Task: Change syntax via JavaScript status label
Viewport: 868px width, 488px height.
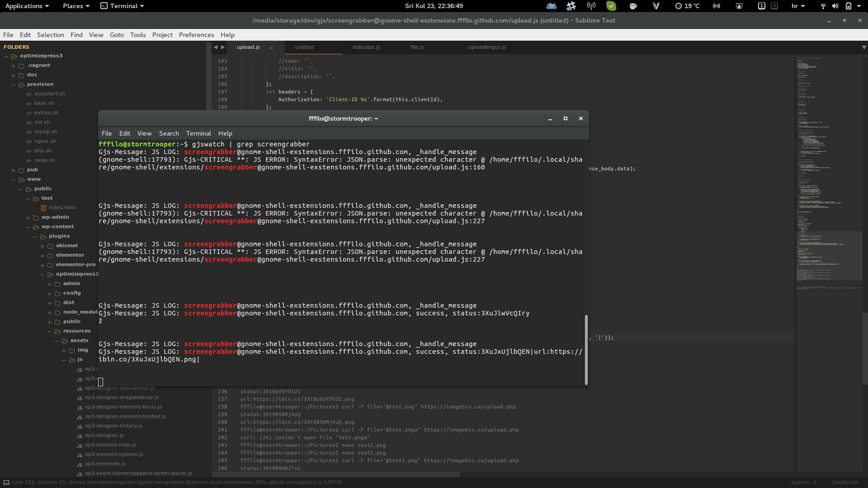Action: tap(845, 482)
